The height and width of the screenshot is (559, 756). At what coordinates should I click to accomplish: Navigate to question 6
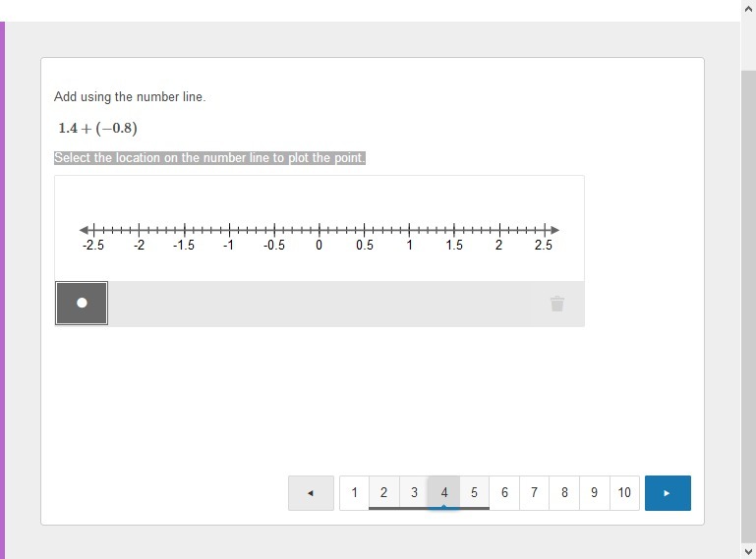[x=504, y=492]
